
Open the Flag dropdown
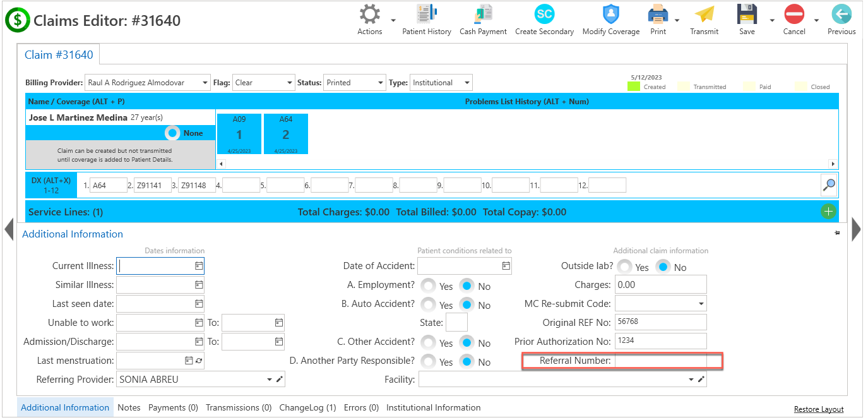click(x=290, y=83)
